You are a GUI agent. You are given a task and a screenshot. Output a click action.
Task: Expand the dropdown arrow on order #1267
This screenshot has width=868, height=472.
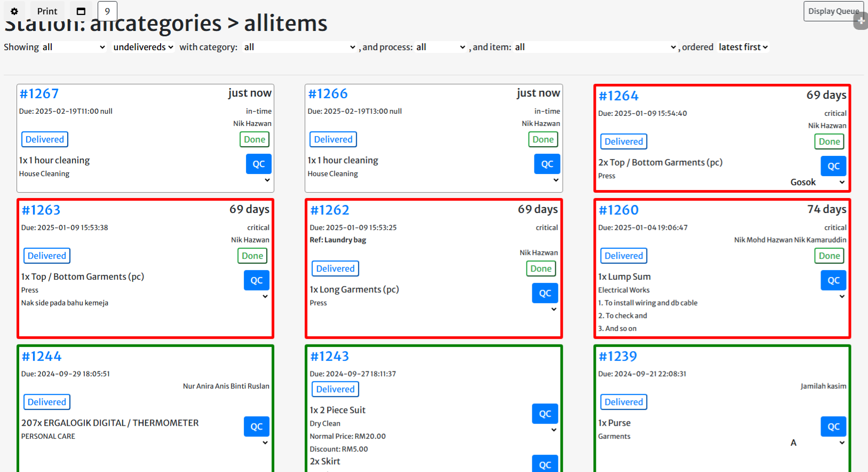(x=267, y=180)
